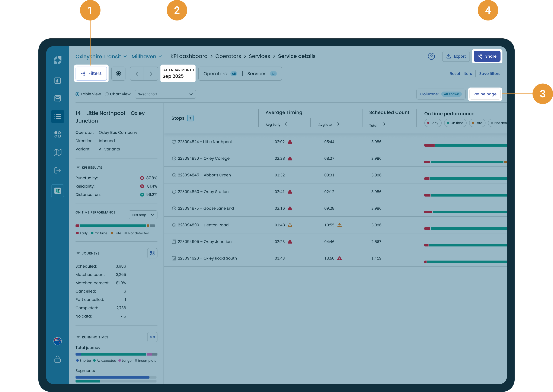
Task: Collapse the KPI Results section
Action: coord(78,168)
